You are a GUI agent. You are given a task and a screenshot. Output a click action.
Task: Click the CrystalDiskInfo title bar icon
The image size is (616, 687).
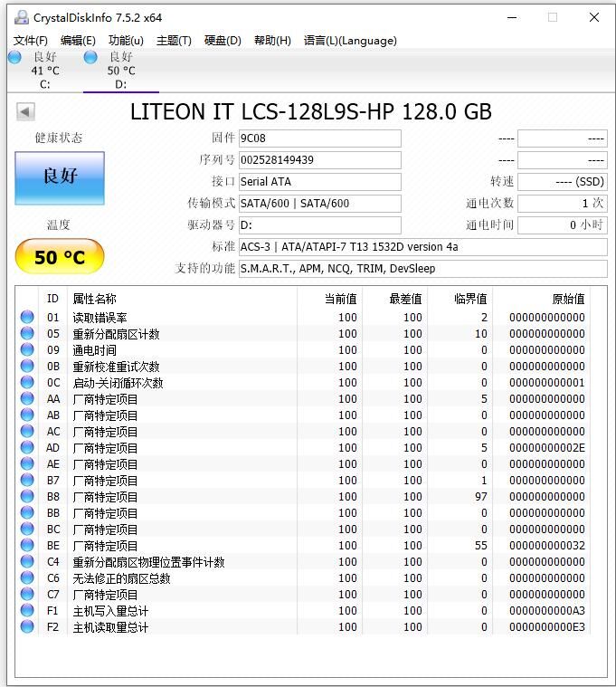[21, 17]
